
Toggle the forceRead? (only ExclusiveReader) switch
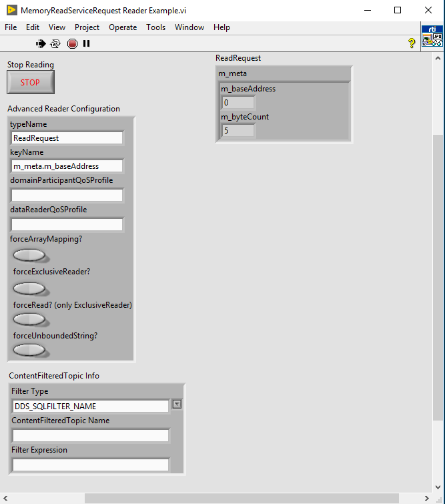pyautogui.click(x=29, y=320)
